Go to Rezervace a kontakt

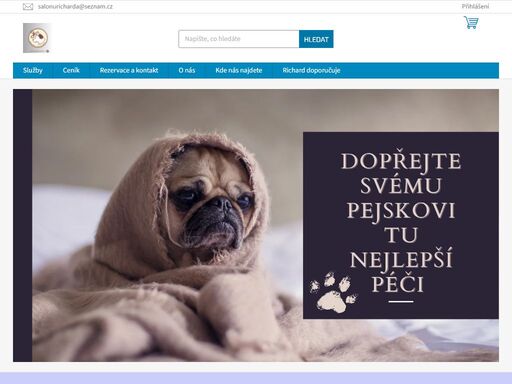[x=129, y=70]
